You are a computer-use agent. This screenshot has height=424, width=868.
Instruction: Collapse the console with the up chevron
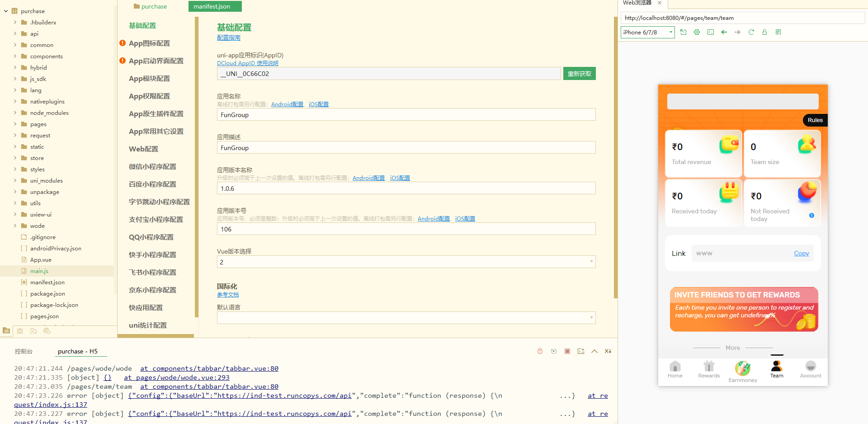594,351
